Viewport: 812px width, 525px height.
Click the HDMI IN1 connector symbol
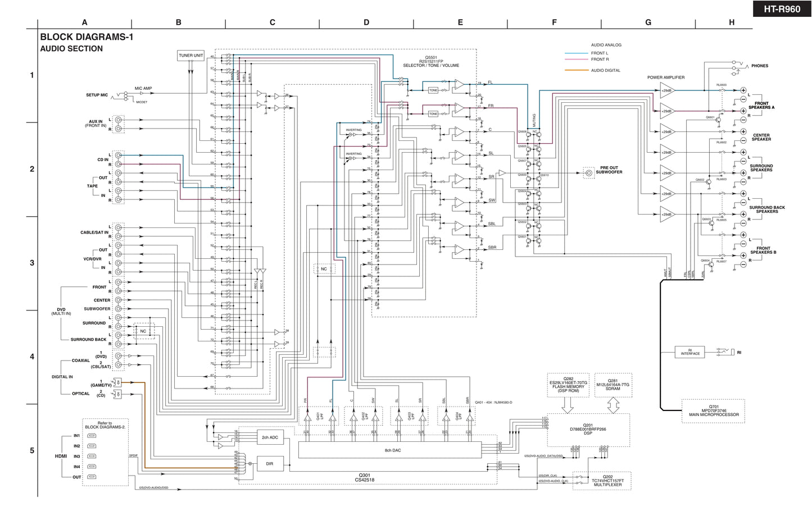(92, 436)
